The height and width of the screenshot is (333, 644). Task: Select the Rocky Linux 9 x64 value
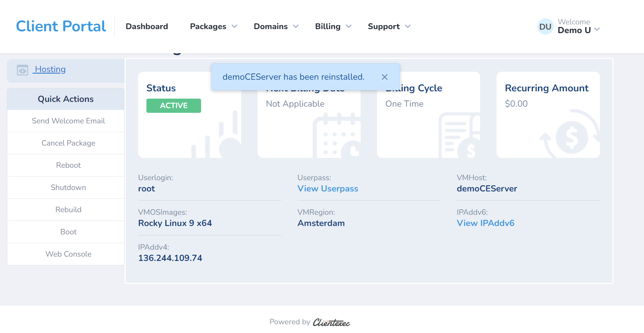pos(175,223)
